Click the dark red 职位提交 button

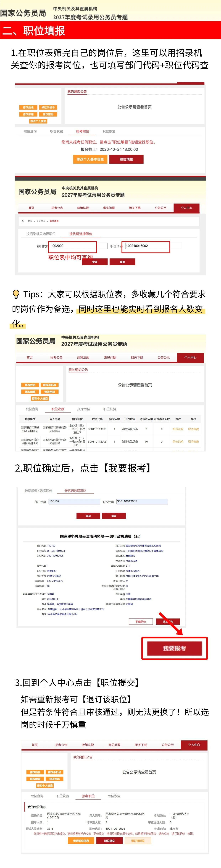(109, 841)
